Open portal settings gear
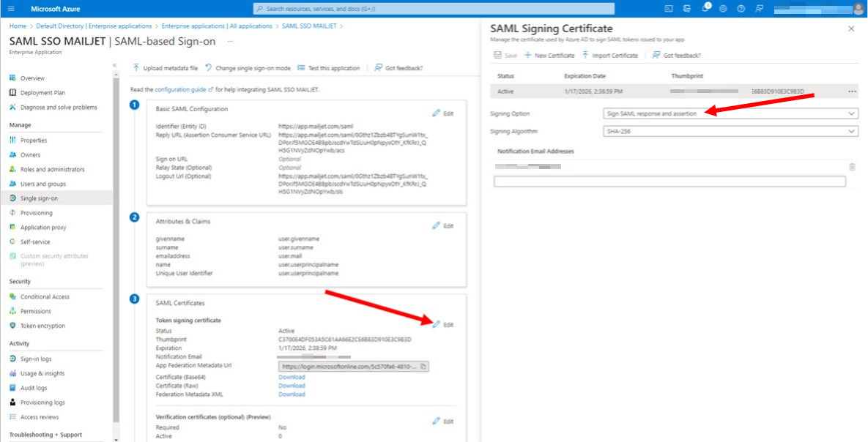This screenshot has width=868, height=442. [x=723, y=9]
